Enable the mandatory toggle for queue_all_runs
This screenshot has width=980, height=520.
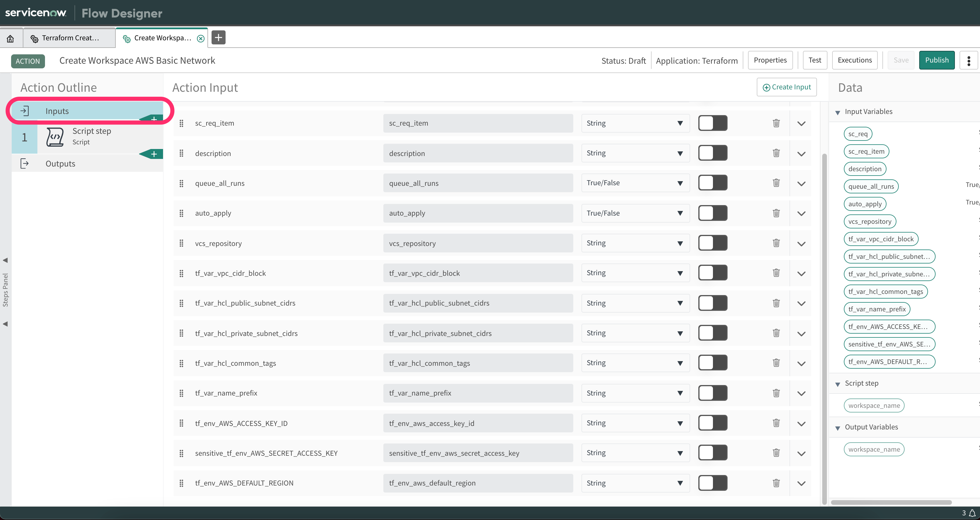(x=713, y=183)
